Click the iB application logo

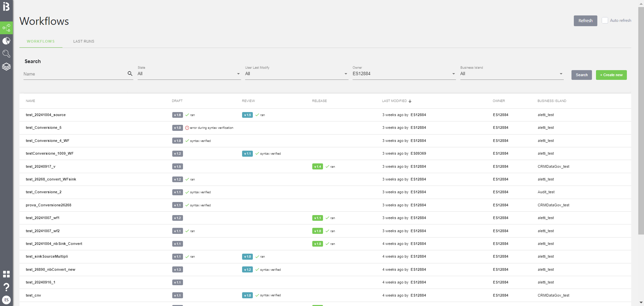(x=6, y=7)
